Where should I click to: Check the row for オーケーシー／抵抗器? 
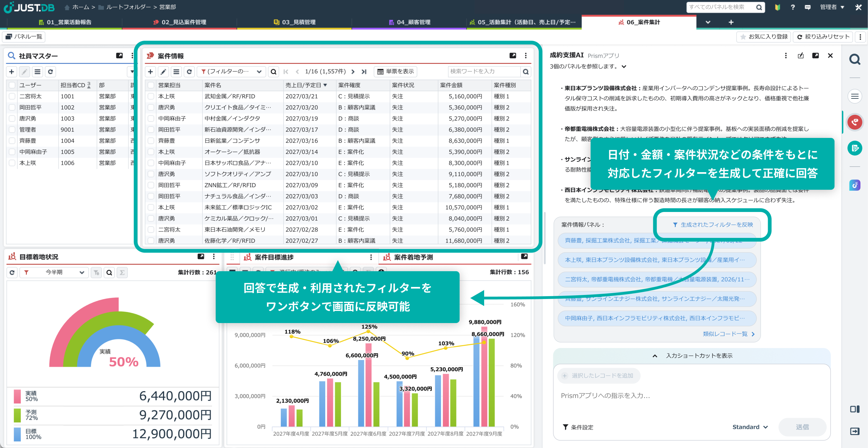(x=151, y=152)
